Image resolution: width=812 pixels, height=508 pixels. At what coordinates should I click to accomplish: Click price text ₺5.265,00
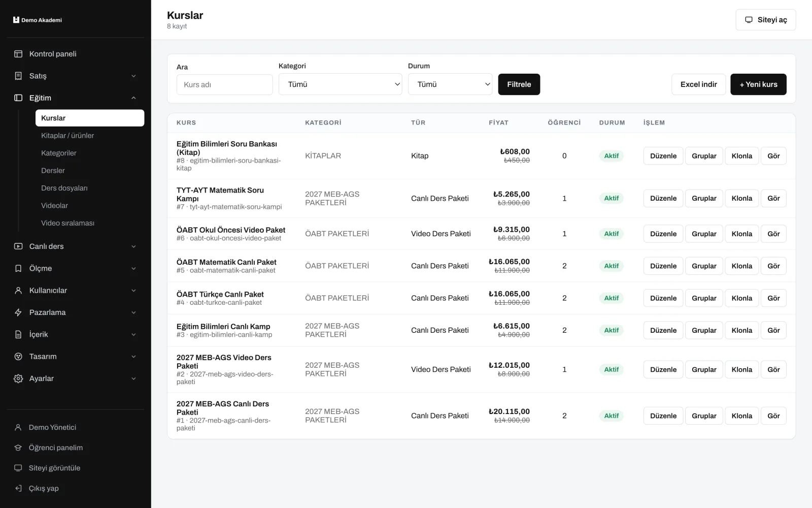pyautogui.click(x=512, y=194)
